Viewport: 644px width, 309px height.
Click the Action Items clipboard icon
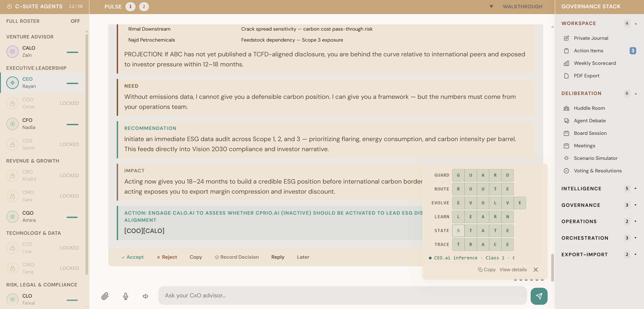566,51
